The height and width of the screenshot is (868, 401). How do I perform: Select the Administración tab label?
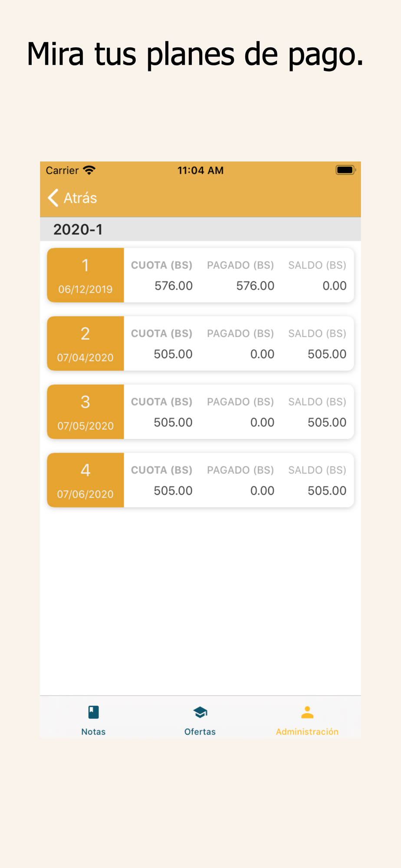307,732
